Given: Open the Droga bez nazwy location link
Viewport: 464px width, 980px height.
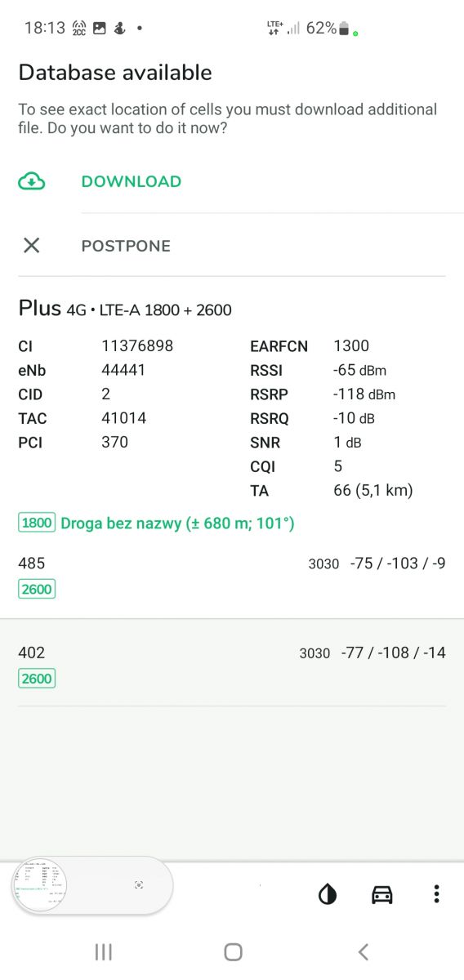Looking at the screenshot, I should click(x=177, y=523).
